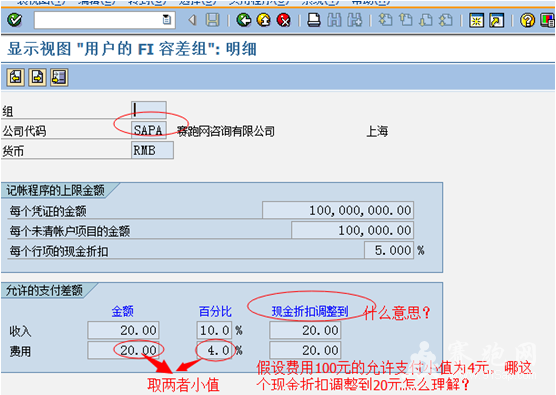The image size is (556, 395).
Task: Click the 允许的支付差额 group header
Action: 44,290
